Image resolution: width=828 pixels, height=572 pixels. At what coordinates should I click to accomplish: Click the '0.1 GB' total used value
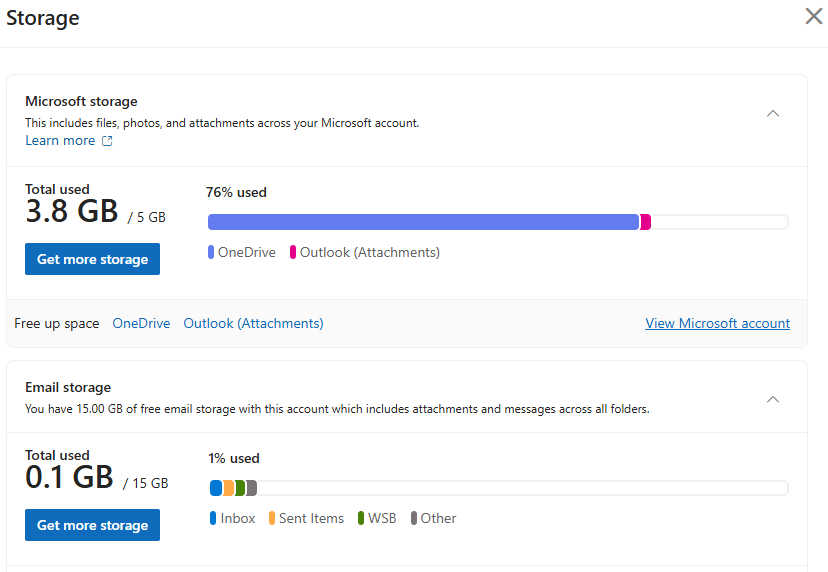(69, 477)
